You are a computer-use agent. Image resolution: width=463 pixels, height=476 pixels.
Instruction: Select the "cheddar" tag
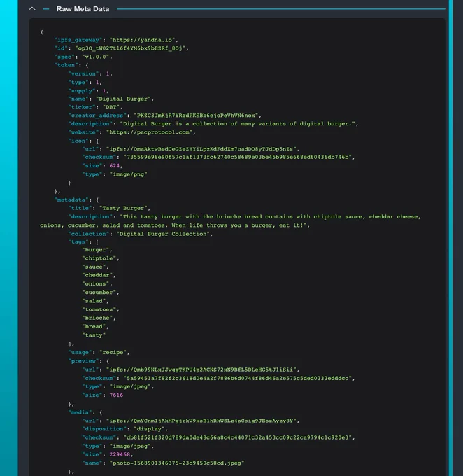coord(97,275)
